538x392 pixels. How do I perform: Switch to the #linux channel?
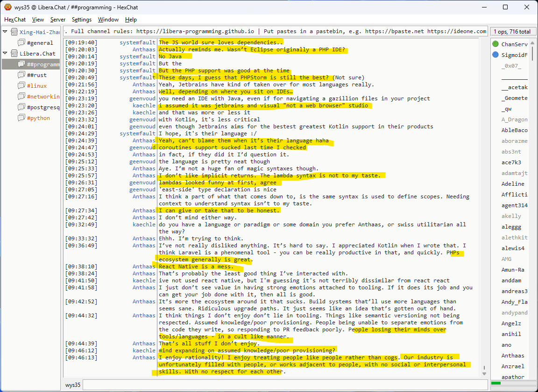click(36, 86)
